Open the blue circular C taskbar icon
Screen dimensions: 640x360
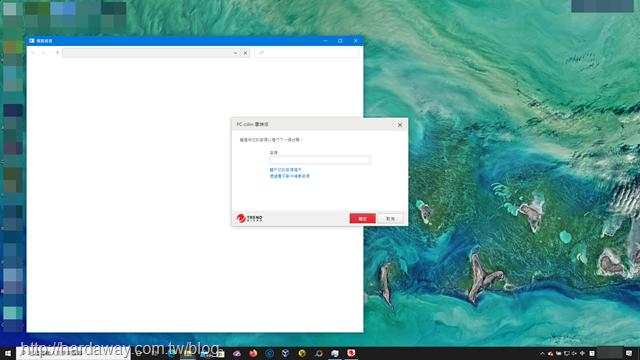click(269, 353)
